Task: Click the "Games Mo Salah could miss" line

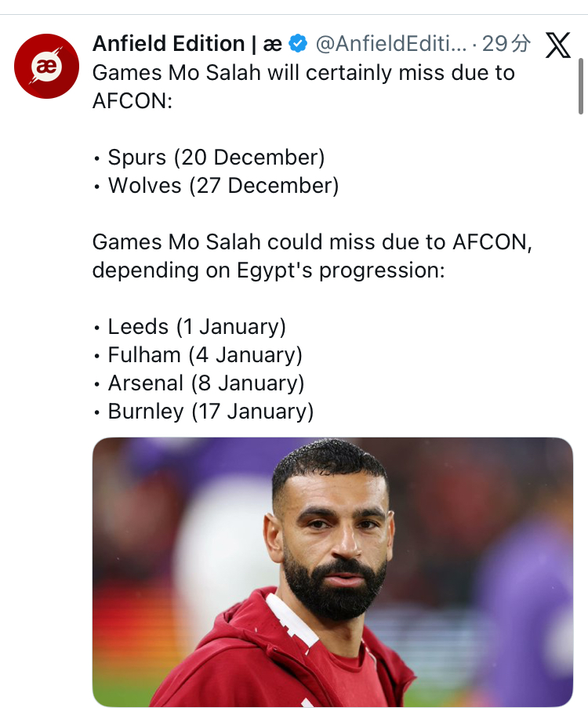Action: (x=312, y=242)
